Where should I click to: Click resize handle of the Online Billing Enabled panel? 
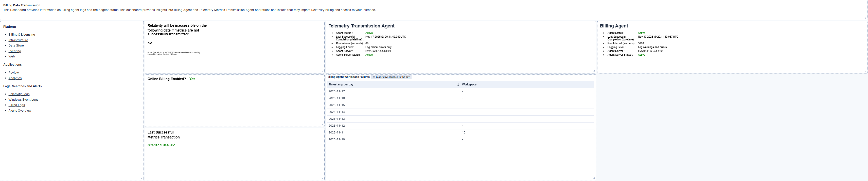(x=323, y=125)
